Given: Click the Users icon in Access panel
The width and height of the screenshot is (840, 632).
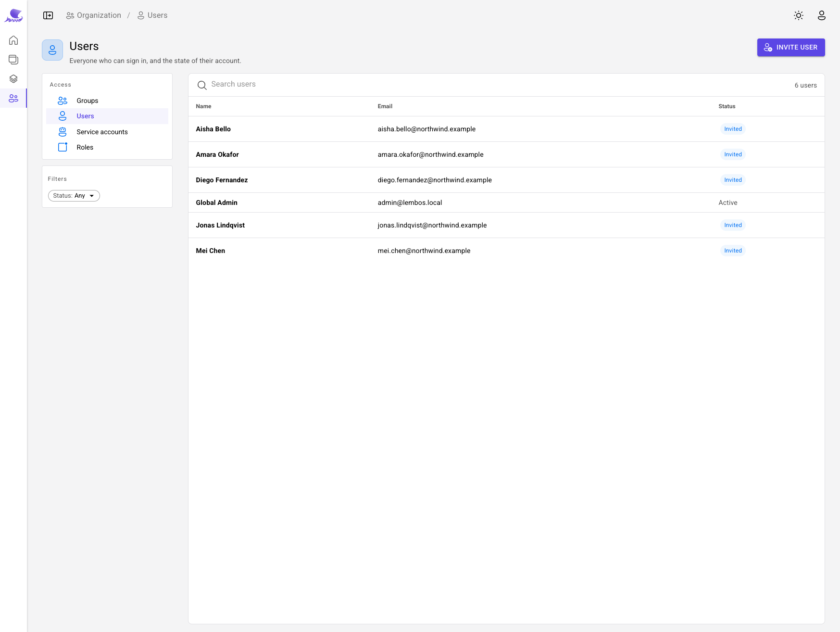Looking at the screenshot, I should tap(63, 116).
